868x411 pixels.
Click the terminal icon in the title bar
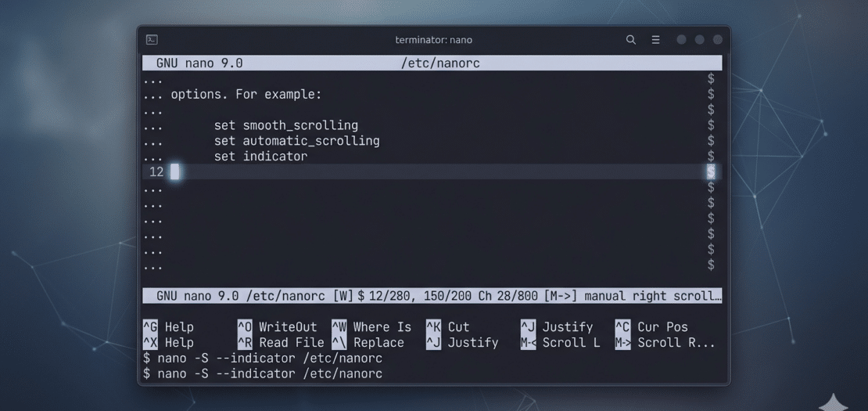(152, 40)
